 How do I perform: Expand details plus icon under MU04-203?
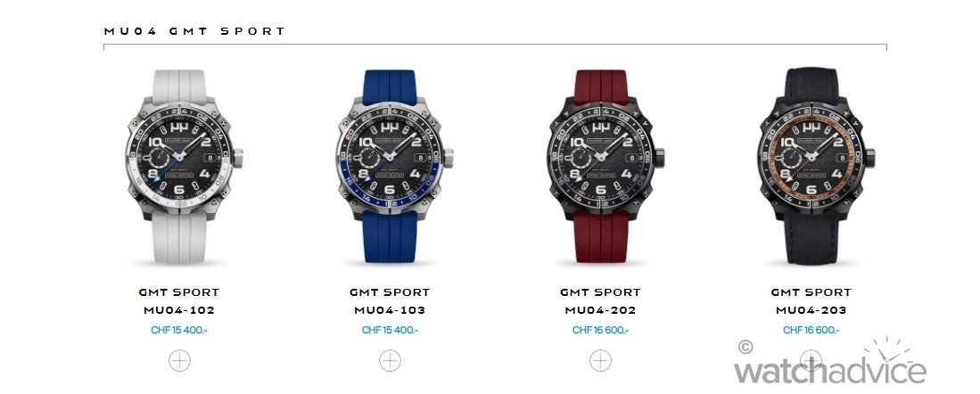811,360
